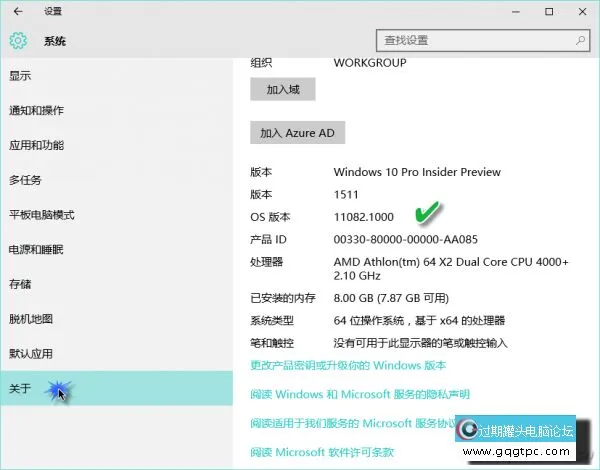Image resolution: width=600 pixels, height=470 pixels.
Task: Maximize the Settings window
Action: pyautogui.click(x=549, y=12)
